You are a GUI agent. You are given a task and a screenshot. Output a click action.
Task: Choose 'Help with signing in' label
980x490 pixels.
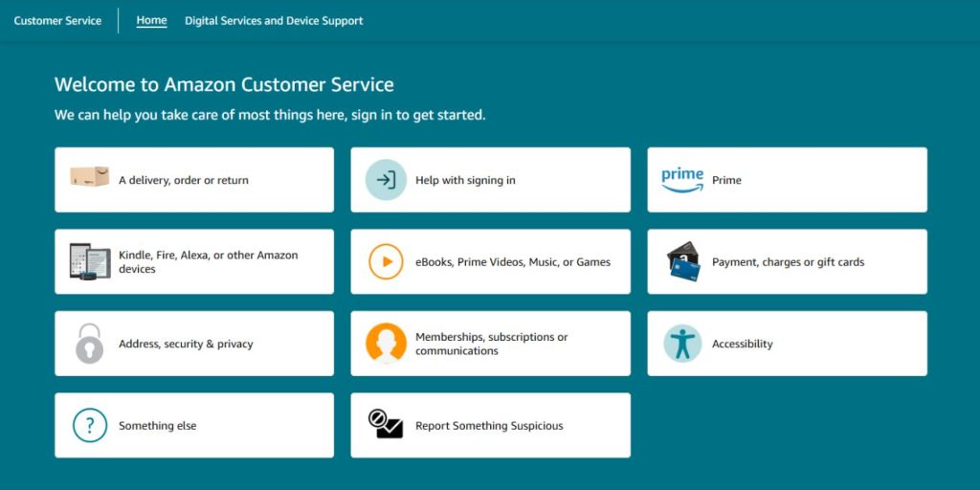[466, 180]
